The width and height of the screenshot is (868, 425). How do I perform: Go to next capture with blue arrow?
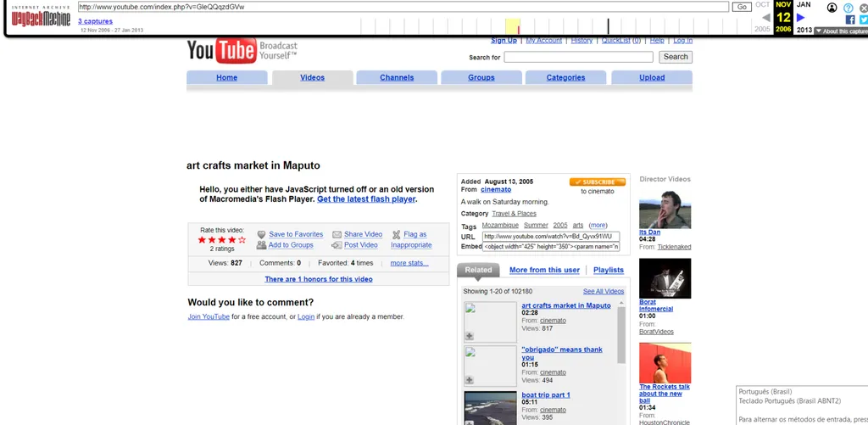800,18
